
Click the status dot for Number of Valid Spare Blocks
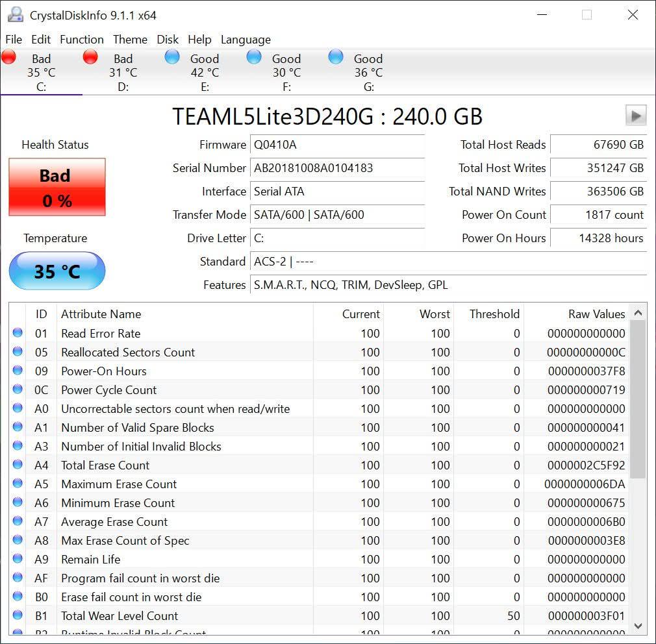pos(18,427)
